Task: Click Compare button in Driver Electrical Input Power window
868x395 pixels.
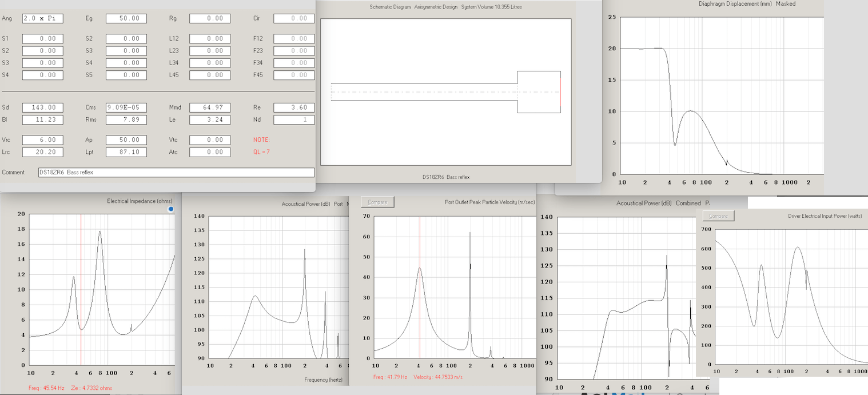Action: click(718, 216)
